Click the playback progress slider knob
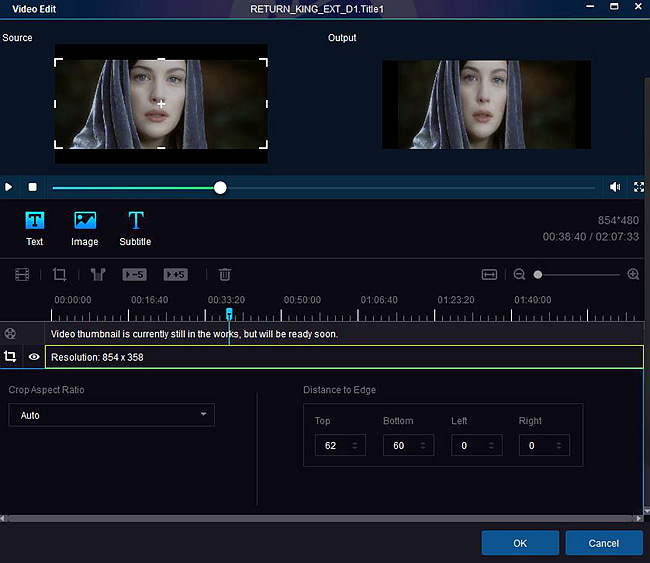 pyautogui.click(x=220, y=188)
